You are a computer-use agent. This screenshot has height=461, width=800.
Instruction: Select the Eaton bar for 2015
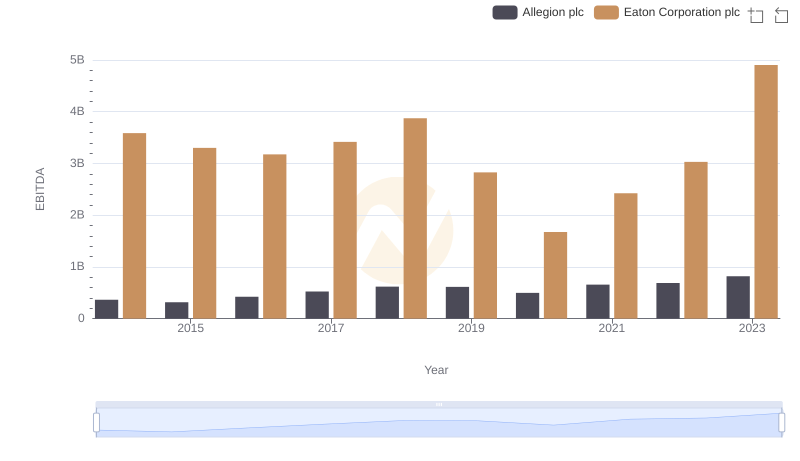[205, 233]
